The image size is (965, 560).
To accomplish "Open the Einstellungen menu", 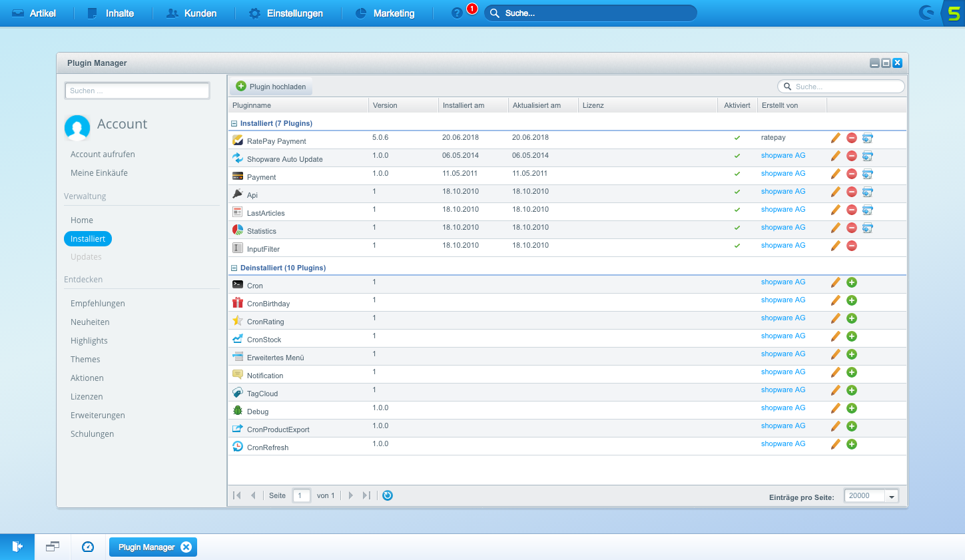I will click(286, 13).
